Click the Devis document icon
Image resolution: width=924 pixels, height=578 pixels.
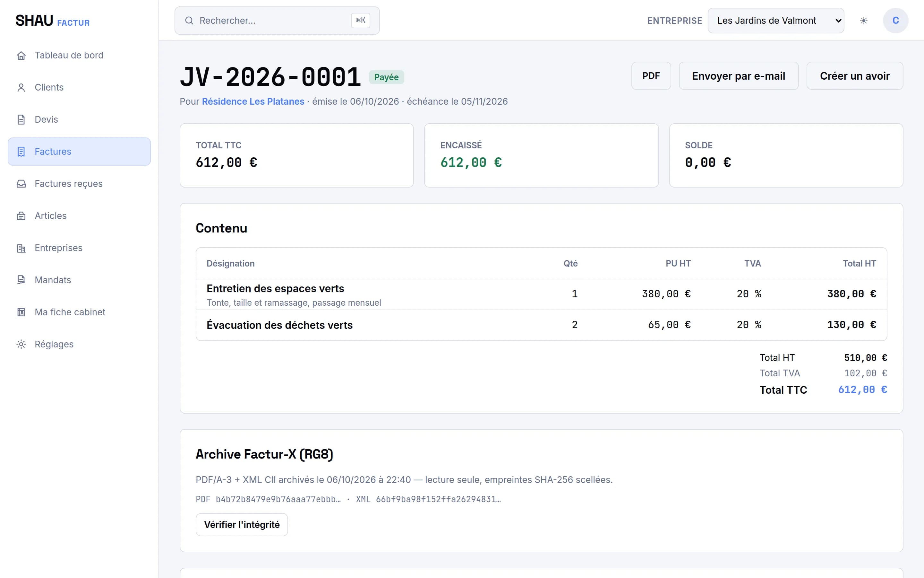point(21,120)
